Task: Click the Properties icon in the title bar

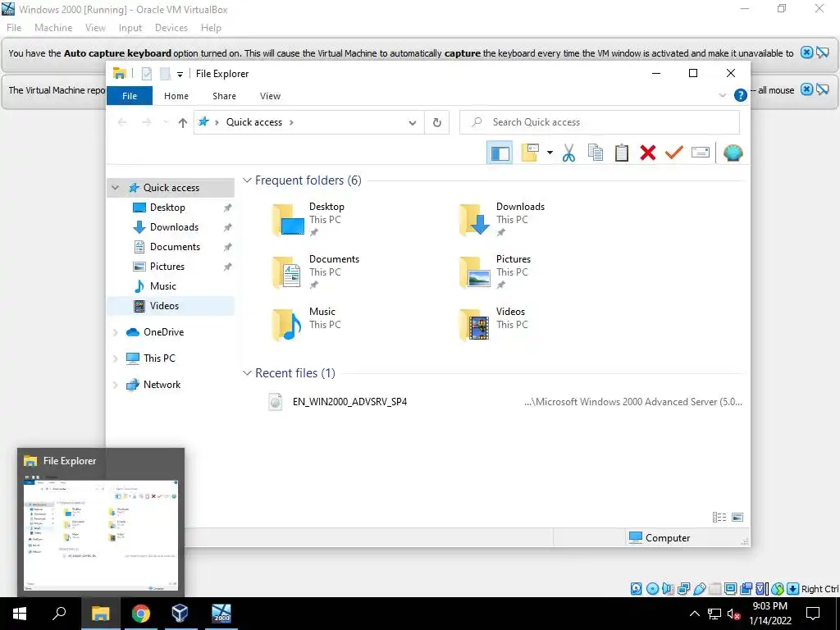Action: (x=147, y=74)
